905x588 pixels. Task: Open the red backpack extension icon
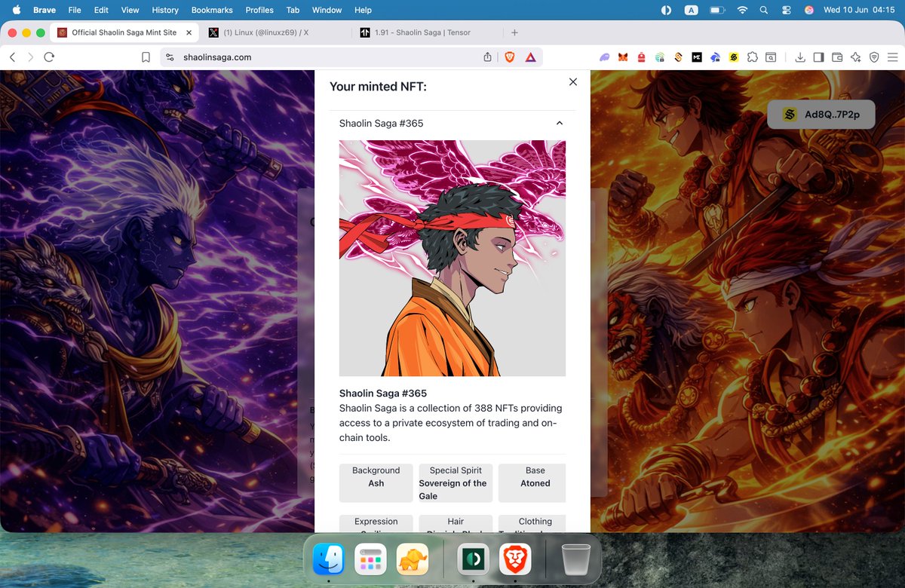642,57
